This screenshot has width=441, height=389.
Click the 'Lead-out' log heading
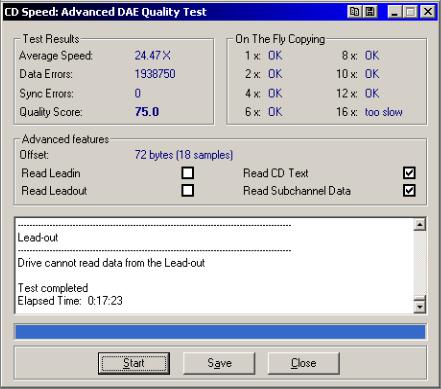pyautogui.click(x=38, y=237)
